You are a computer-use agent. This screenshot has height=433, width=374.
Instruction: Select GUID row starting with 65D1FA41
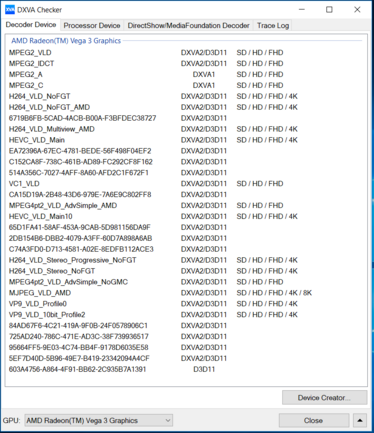pyautogui.click(x=187, y=228)
